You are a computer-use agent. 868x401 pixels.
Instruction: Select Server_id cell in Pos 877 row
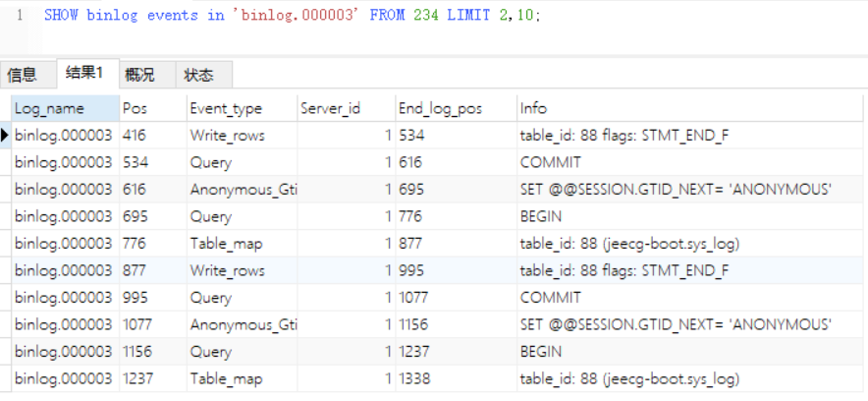pyautogui.click(x=346, y=270)
